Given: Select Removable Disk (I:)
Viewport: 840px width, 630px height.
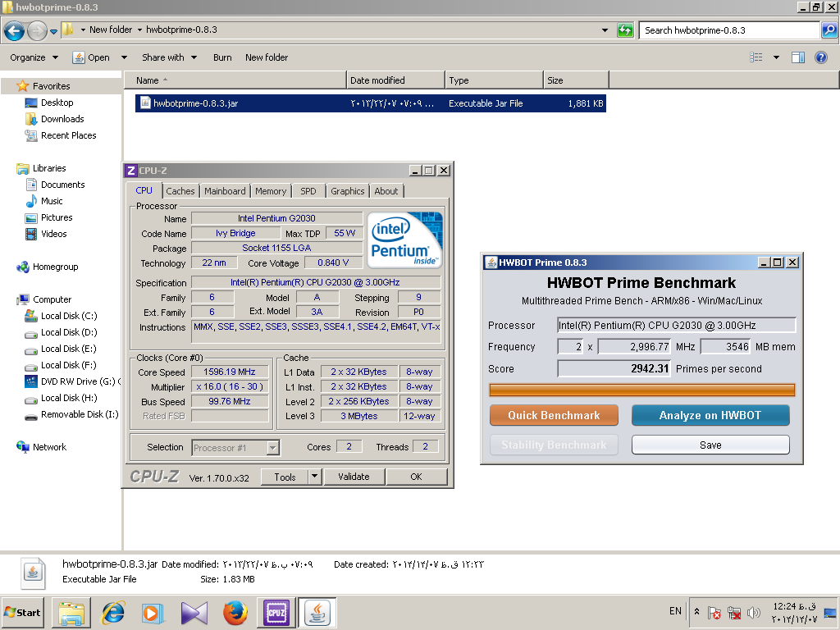Looking at the screenshot, I should (72, 414).
